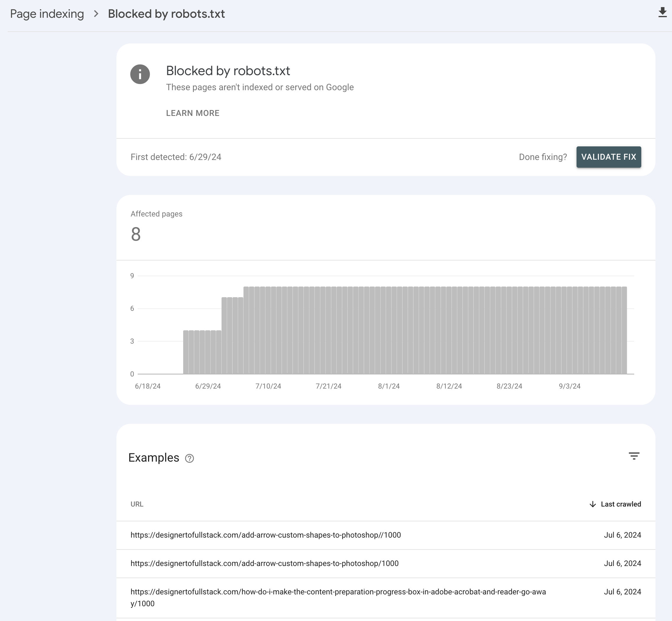
Task: Click the Blocked by robots.txt breadcrumb title
Action: [166, 14]
